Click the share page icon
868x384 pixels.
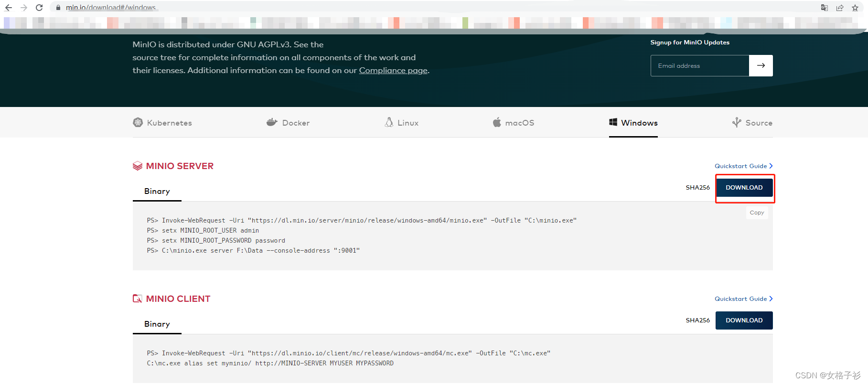(x=840, y=8)
